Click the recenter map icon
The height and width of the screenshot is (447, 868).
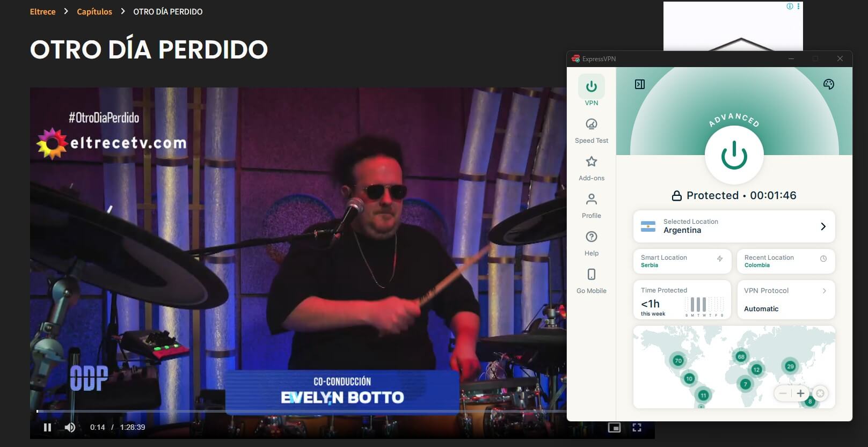(820, 393)
